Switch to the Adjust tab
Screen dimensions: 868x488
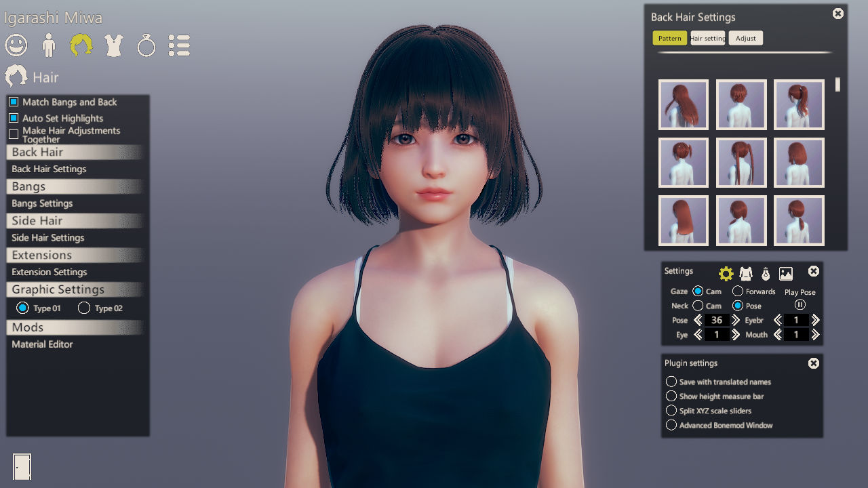(x=745, y=39)
